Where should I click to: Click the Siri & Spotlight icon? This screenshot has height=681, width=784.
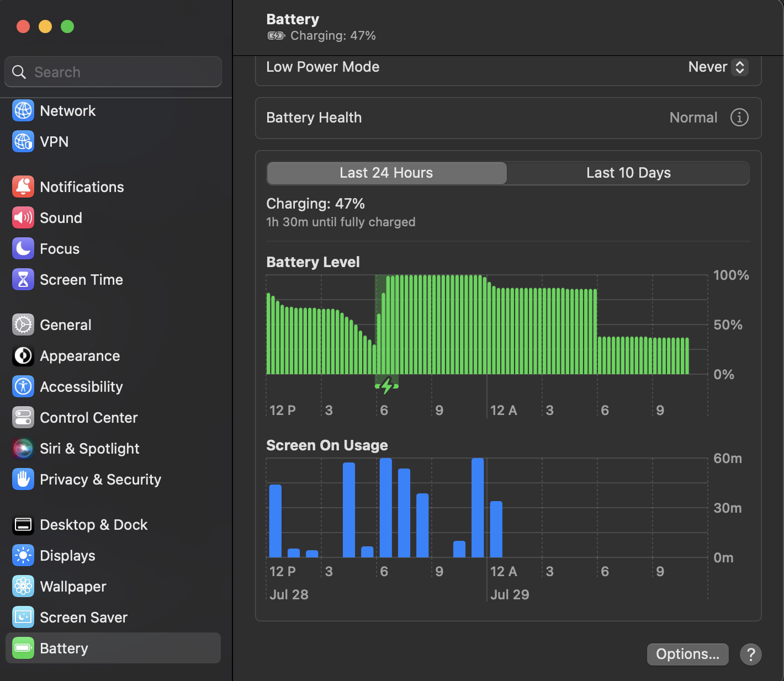[23, 449]
